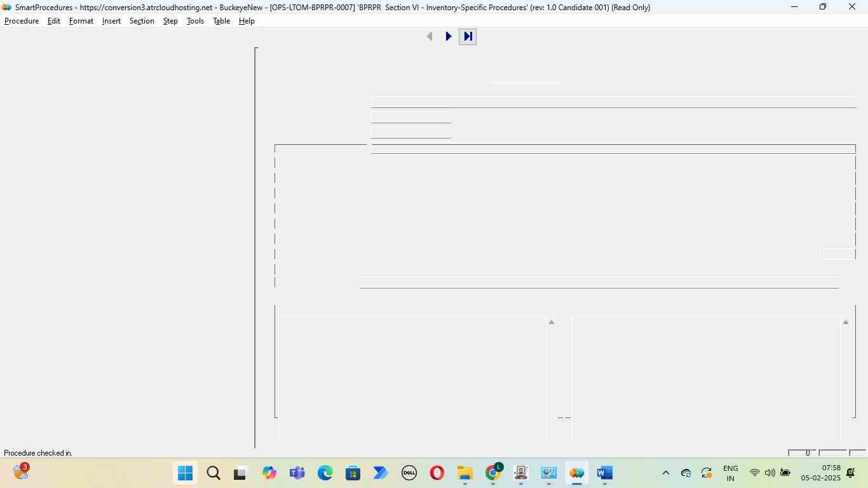Minimize the SmartProcedures window
The height and width of the screenshot is (488, 868).
[794, 7]
